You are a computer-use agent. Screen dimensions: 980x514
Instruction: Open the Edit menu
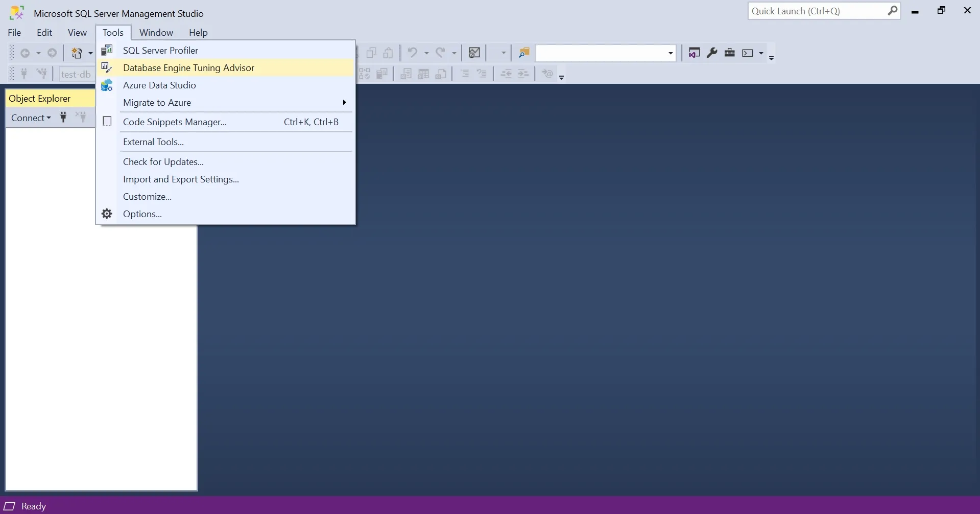point(44,32)
